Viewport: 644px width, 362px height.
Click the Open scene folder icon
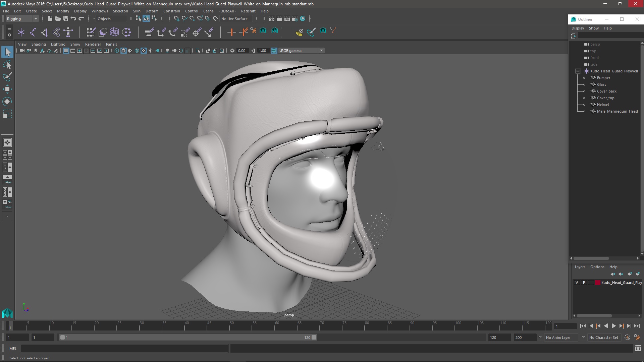click(x=58, y=19)
